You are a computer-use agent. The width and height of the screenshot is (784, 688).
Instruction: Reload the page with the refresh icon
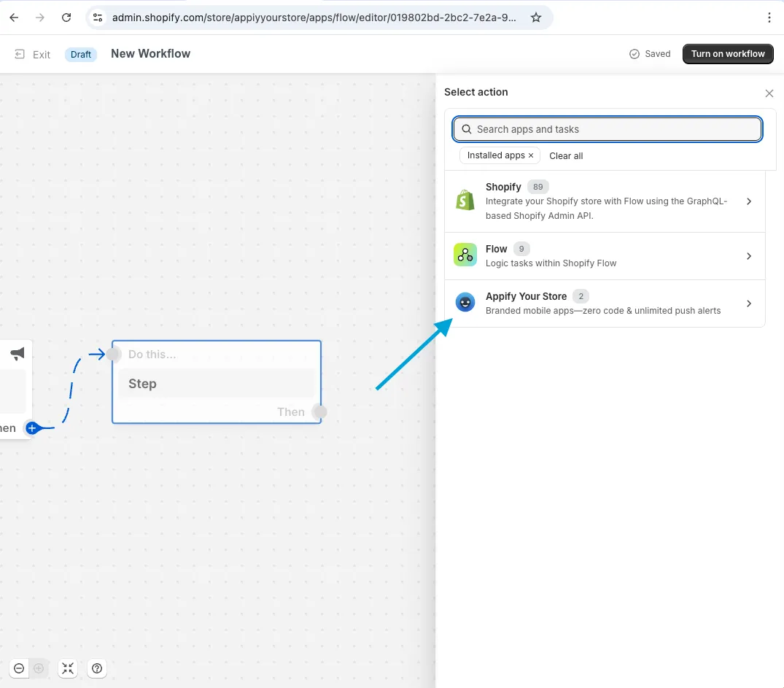66,18
